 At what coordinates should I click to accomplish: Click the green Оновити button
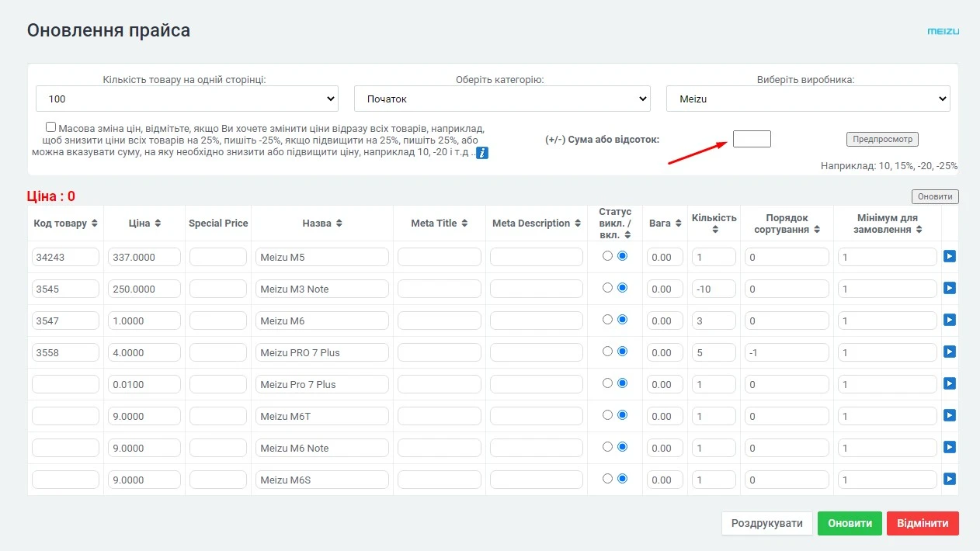850,523
